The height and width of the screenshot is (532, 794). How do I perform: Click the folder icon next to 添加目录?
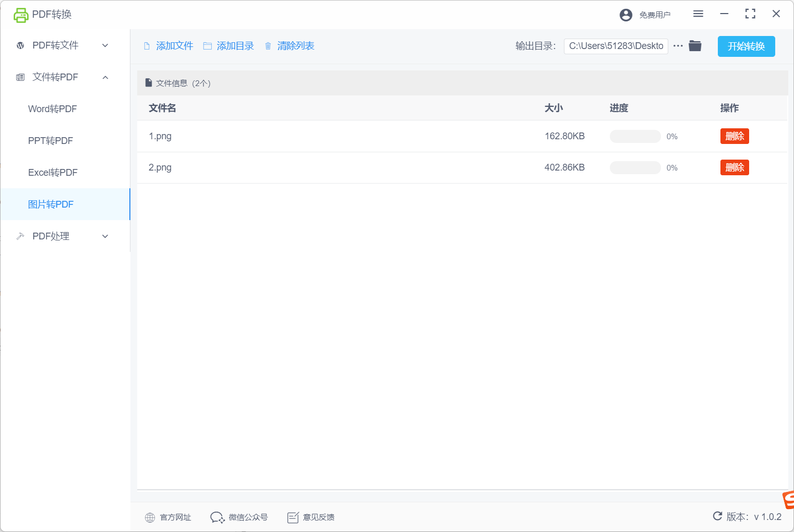click(207, 46)
